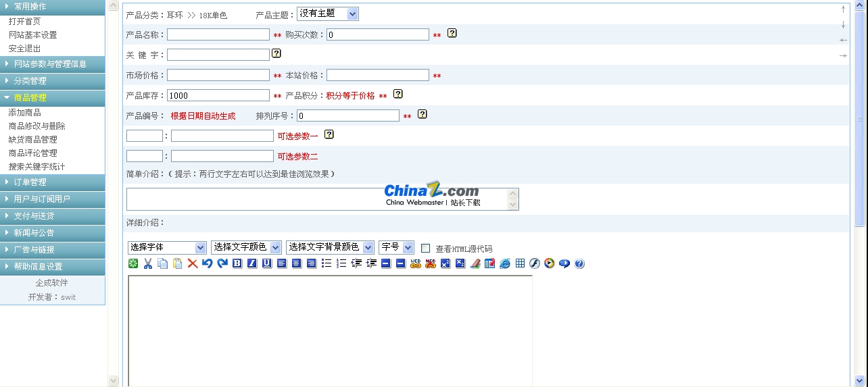868x387 pixels.
Task: Toggle italic formatting (I icon)
Action: coord(252,263)
